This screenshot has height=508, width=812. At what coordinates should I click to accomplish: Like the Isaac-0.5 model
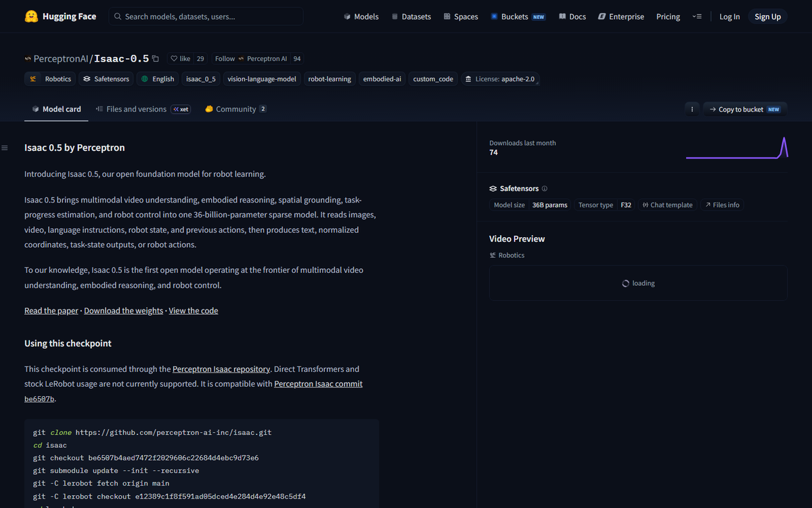[x=180, y=59]
